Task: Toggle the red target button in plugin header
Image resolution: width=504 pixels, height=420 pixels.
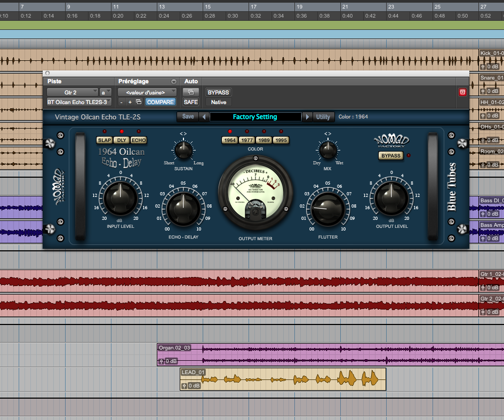Action: tap(462, 92)
